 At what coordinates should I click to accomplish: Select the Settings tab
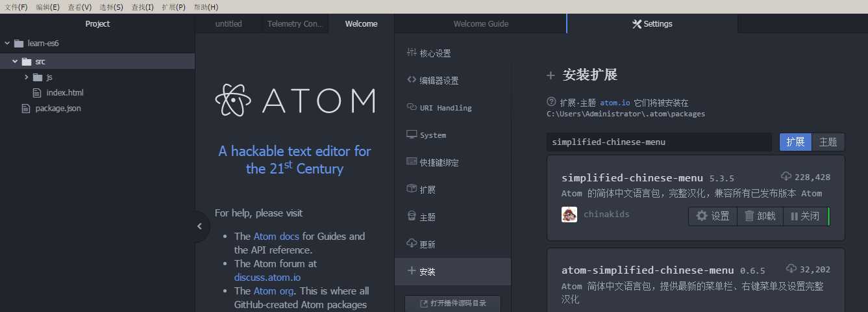[652, 24]
